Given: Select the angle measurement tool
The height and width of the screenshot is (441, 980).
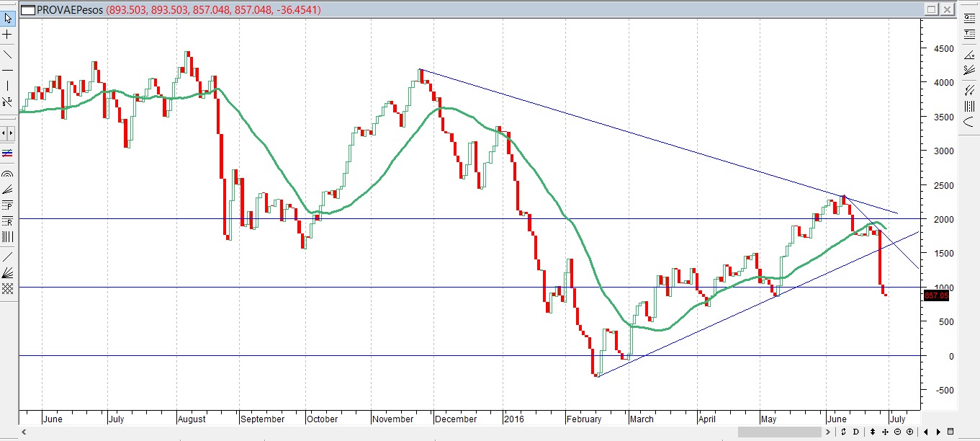Looking at the screenshot, I should point(969,55).
